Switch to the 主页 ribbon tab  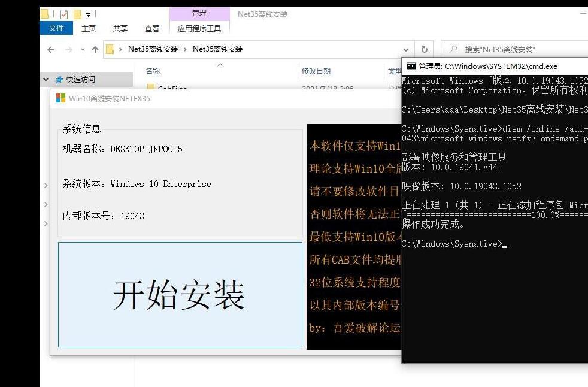point(89,28)
